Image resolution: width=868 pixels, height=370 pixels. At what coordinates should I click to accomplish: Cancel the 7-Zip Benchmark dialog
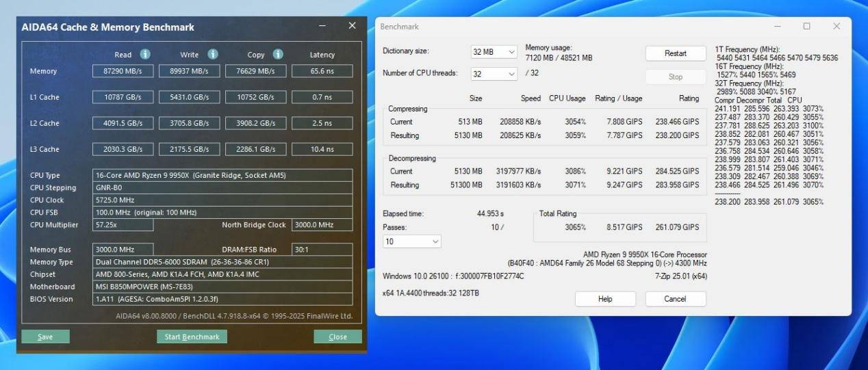675,299
